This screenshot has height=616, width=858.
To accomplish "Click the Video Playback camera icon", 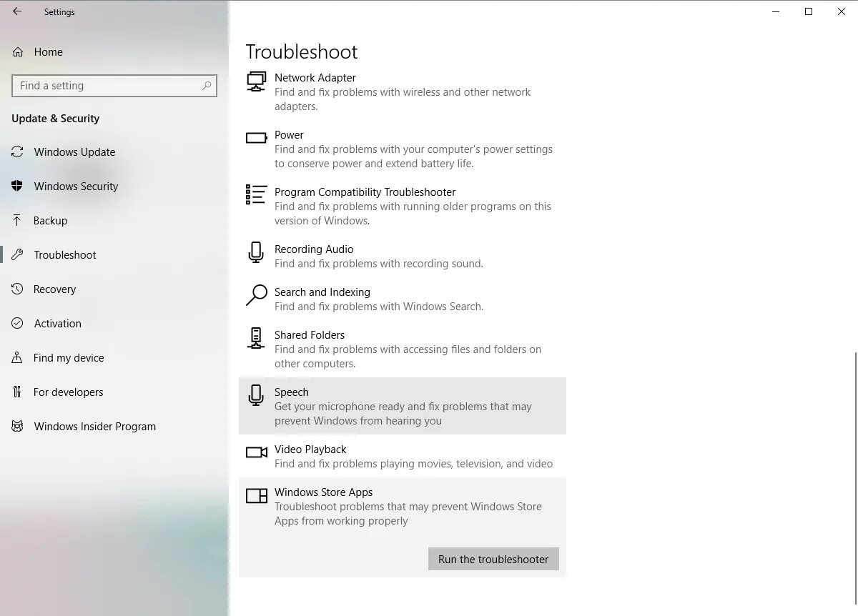I will (x=256, y=452).
